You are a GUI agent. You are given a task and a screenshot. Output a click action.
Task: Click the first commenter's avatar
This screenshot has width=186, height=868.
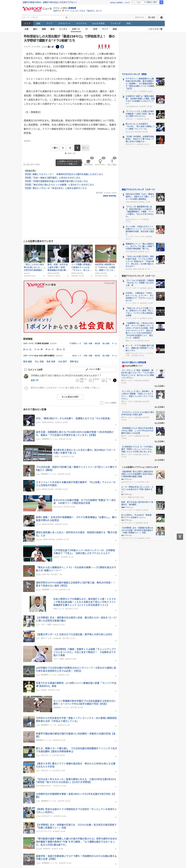tap(26, 376)
